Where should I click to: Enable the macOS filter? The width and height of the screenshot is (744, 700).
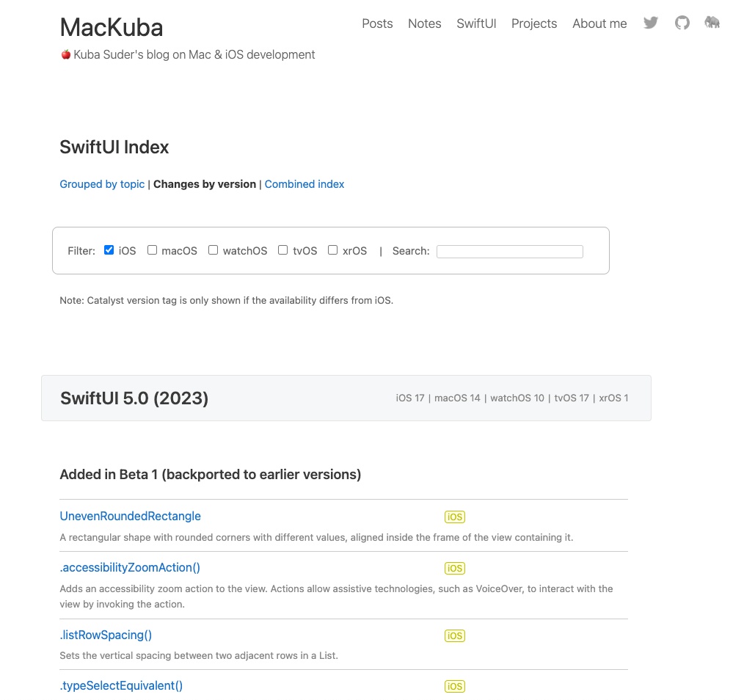152,249
